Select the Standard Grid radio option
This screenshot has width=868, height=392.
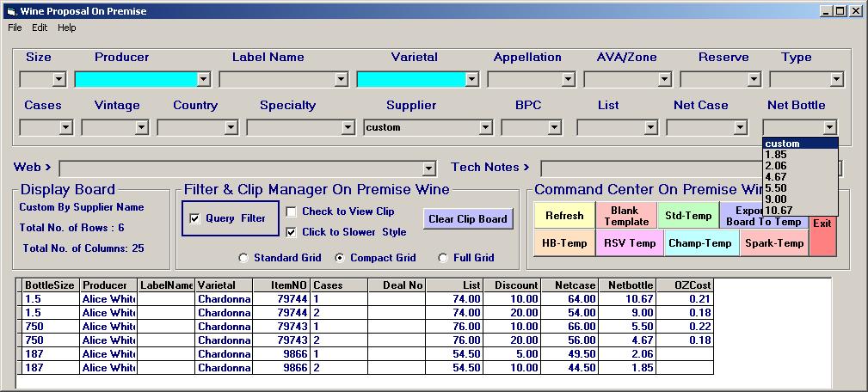click(243, 258)
